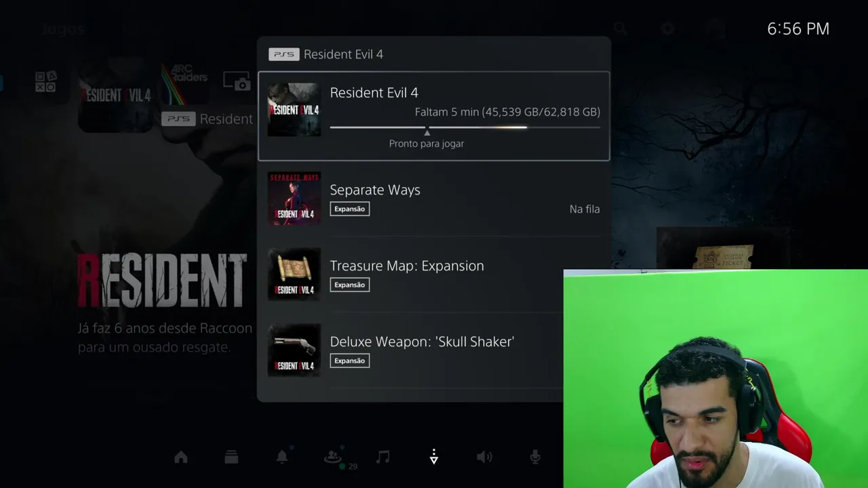Click the PS5 badge in panel header

coord(284,54)
